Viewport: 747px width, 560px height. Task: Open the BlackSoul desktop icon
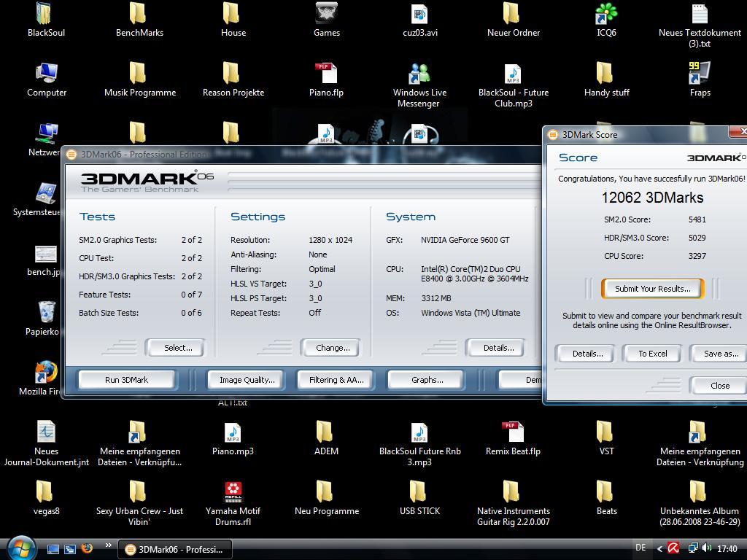[x=46, y=19]
